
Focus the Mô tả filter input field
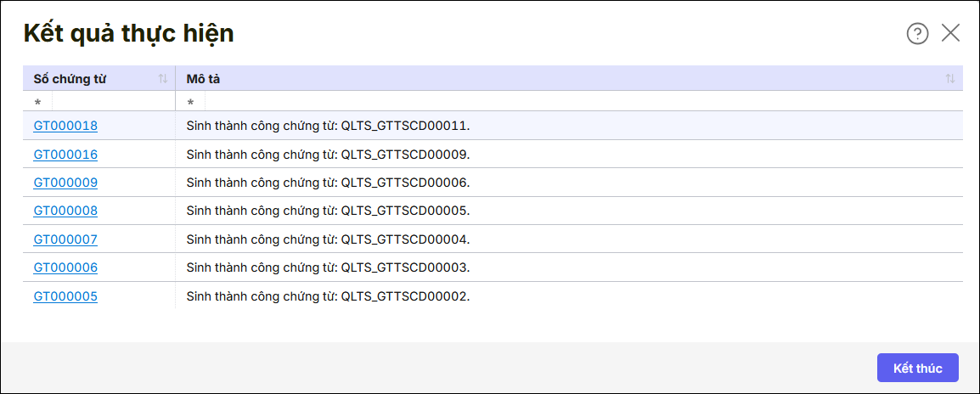click(x=577, y=102)
